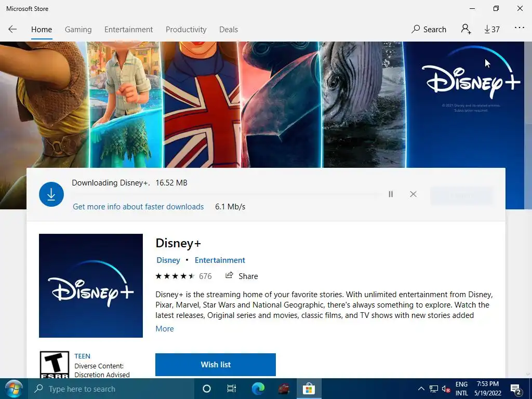Image resolution: width=532 pixels, height=399 pixels.
Task: Click the muted volume tray icon
Action: [x=446, y=389]
